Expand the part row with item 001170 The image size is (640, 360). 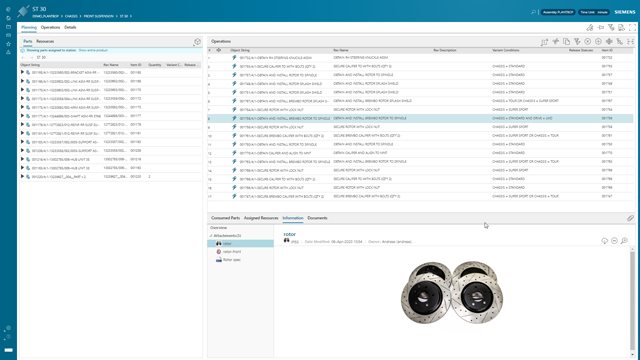tap(22, 89)
